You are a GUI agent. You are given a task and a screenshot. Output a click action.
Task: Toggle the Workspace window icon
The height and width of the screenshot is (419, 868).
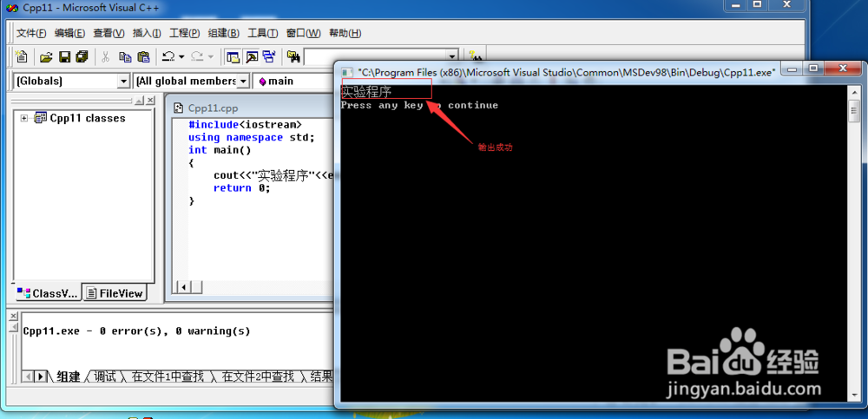(233, 56)
